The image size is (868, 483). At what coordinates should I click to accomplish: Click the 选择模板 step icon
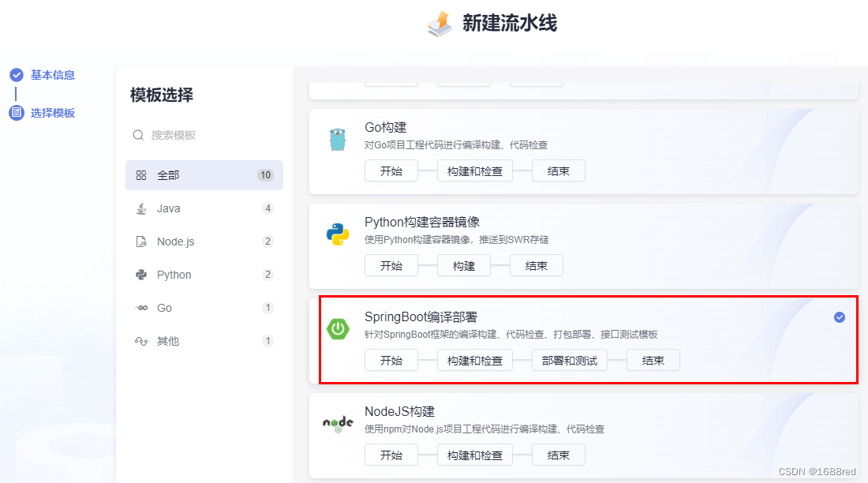17,113
